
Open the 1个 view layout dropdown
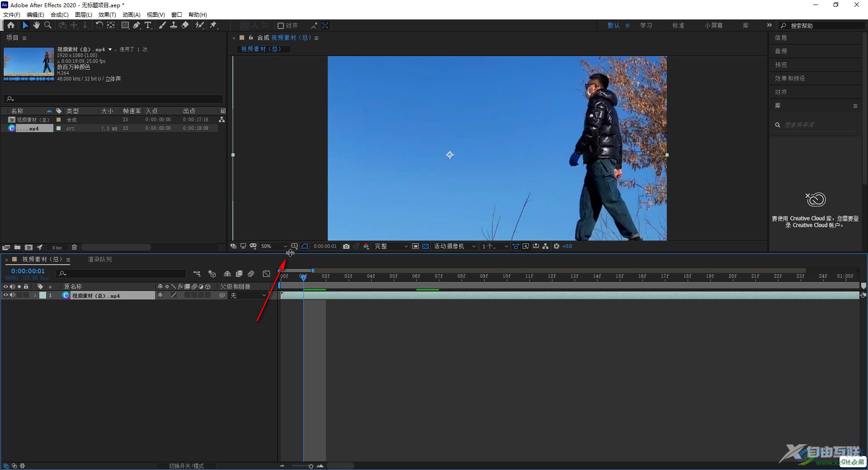tap(495, 246)
